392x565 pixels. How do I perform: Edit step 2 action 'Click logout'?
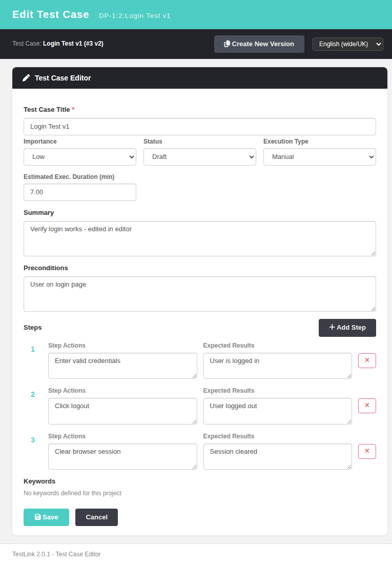coord(122,411)
